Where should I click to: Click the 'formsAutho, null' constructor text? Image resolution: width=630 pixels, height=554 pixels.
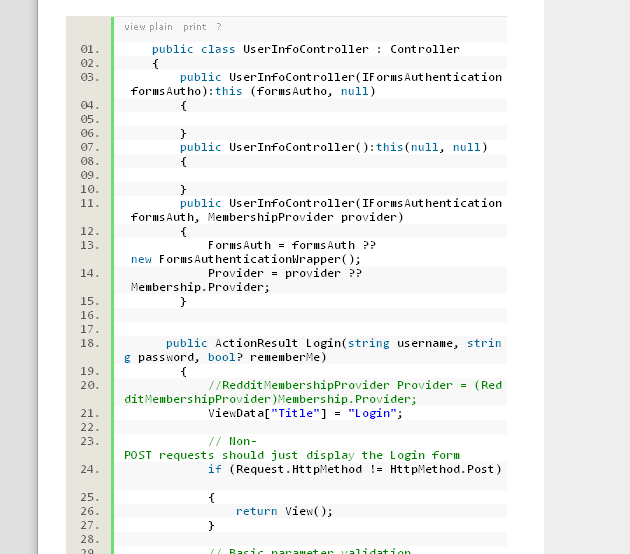[312, 92]
